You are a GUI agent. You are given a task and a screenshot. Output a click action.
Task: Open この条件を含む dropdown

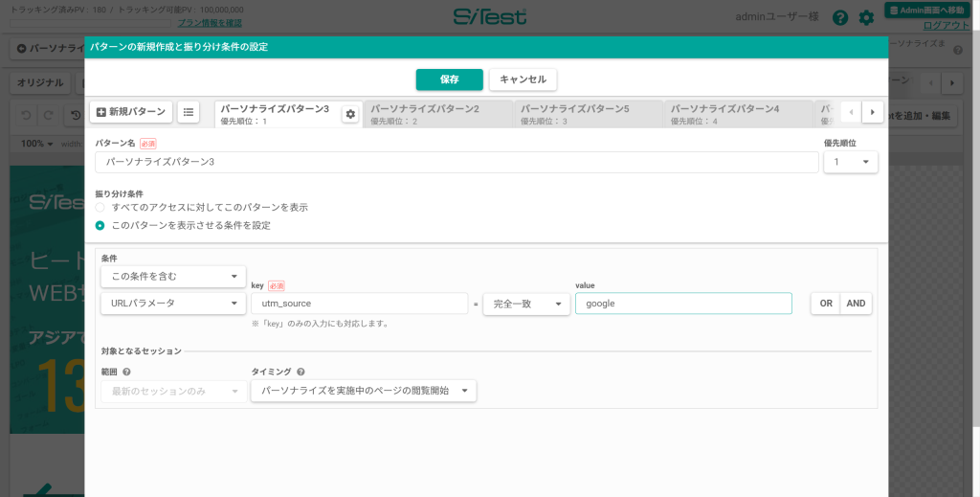coord(173,277)
